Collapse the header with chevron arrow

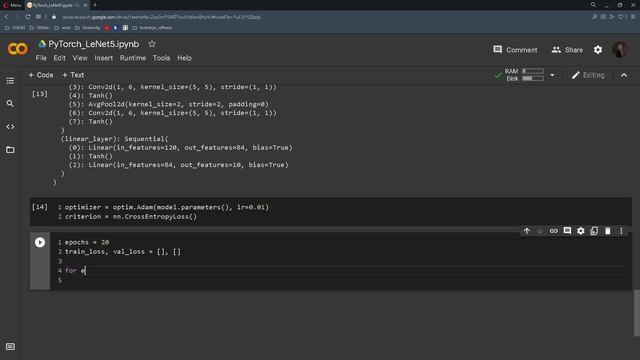coord(624,75)
